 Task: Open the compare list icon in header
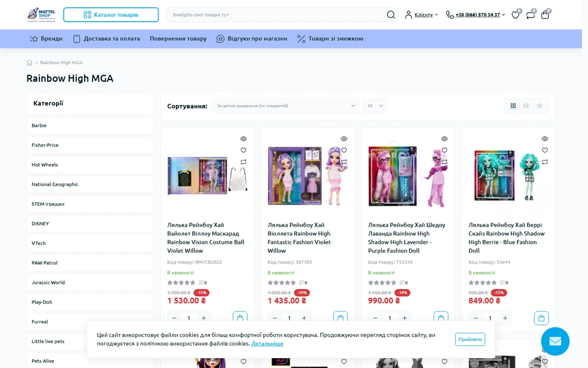pos(530,15)
